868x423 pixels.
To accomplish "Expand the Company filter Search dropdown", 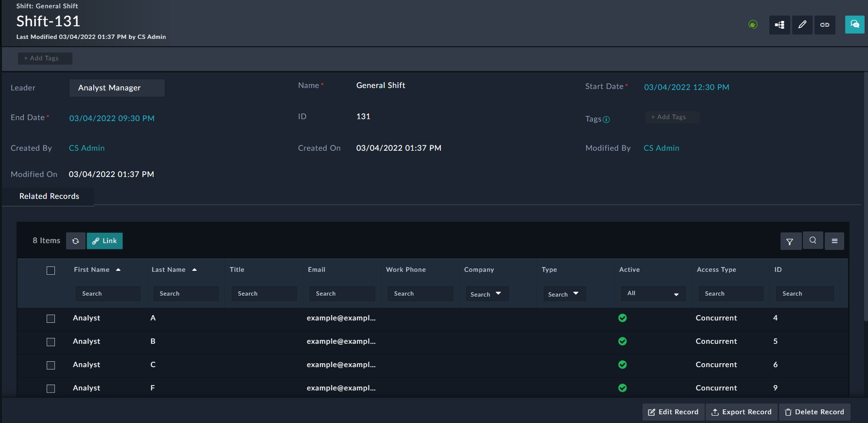I will pyautogui.click(x=486, y=294).
